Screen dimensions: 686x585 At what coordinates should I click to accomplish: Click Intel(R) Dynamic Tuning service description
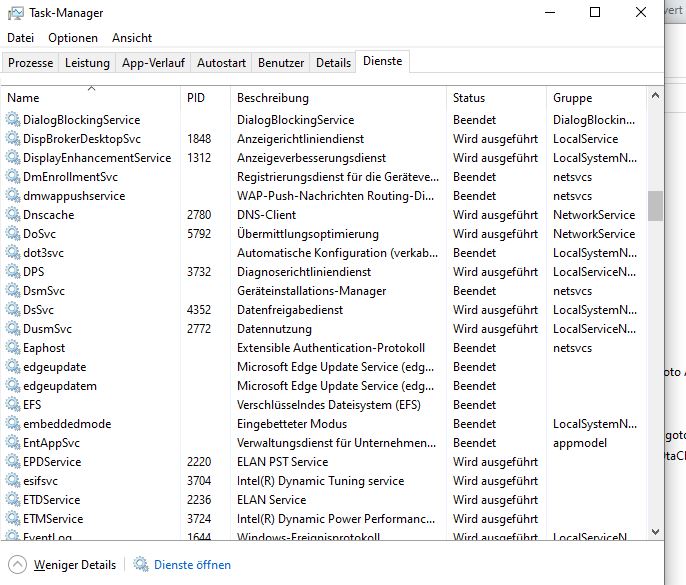pos(321,481)
